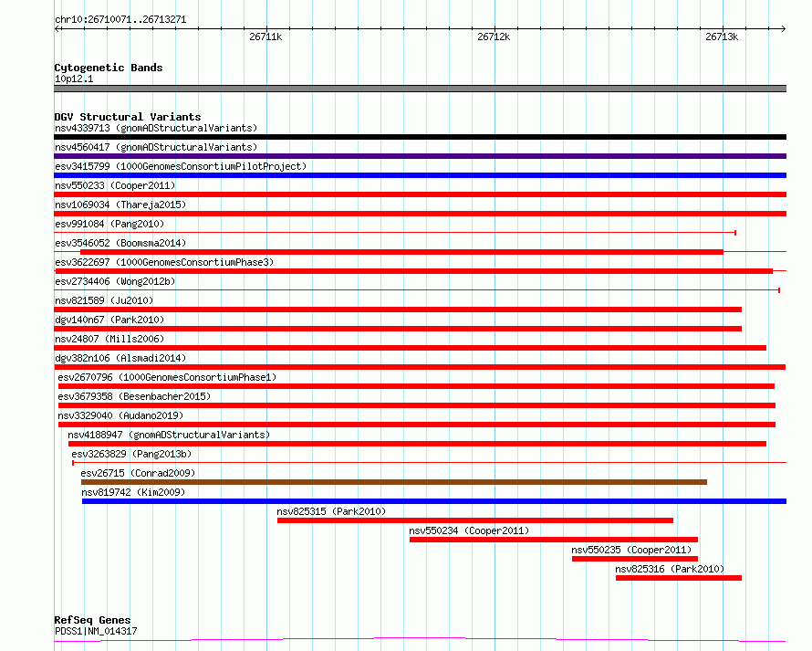The width and height of the screenshot is (812, 651).
Task: Select dgv140n67 (Park2010) label
Action: click(x=109, y=320)
